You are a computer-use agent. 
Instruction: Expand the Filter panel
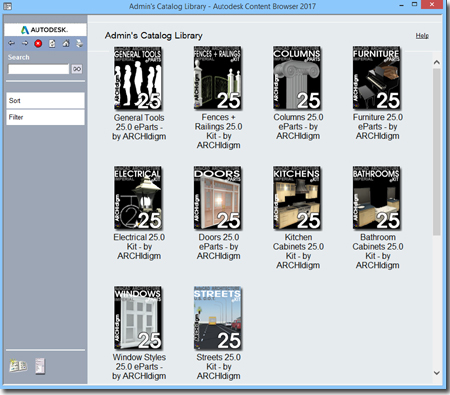(45, 117)
